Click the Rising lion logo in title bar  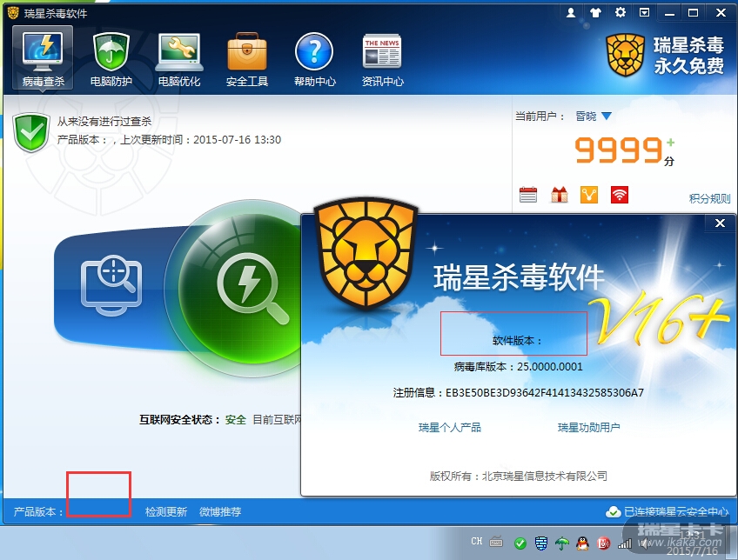[x=13, y=13]
